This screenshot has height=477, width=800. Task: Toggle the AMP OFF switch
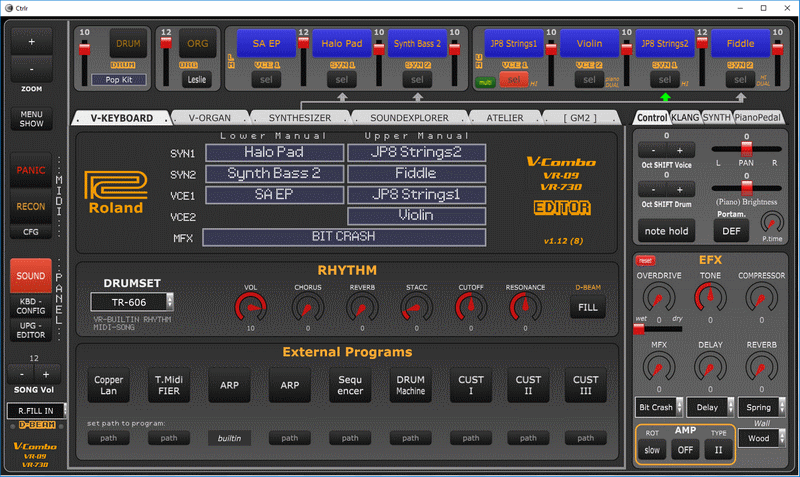(x=687, y=450)
